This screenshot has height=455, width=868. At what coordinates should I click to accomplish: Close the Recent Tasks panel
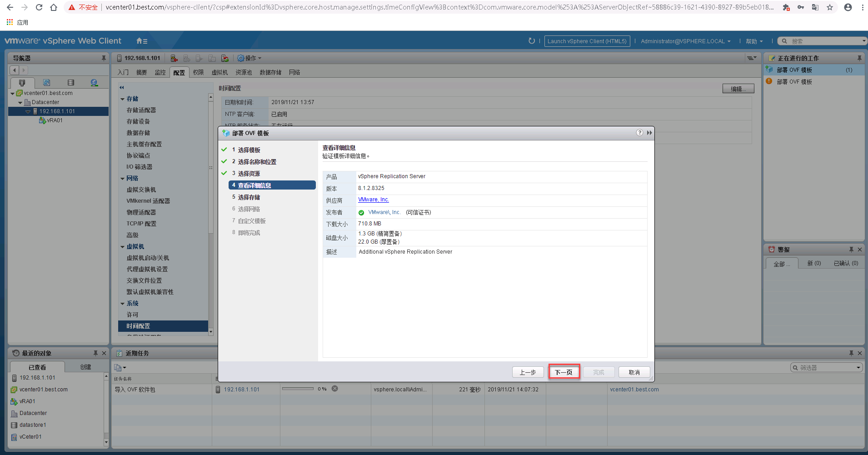coord(860,353)
